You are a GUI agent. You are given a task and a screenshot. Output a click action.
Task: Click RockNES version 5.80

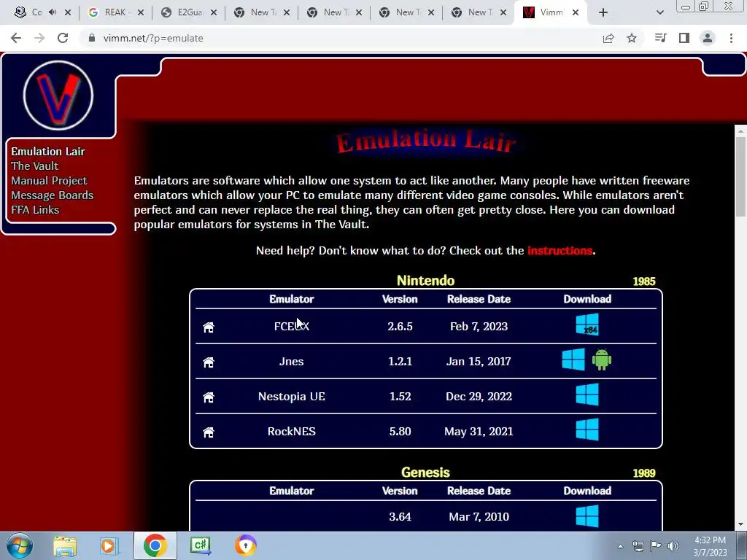pyautogui.click(x=400, y=432)
